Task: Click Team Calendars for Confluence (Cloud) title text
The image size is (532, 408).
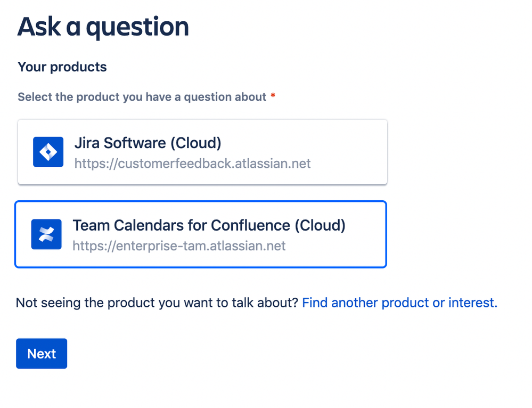Action: coord(209,225)
